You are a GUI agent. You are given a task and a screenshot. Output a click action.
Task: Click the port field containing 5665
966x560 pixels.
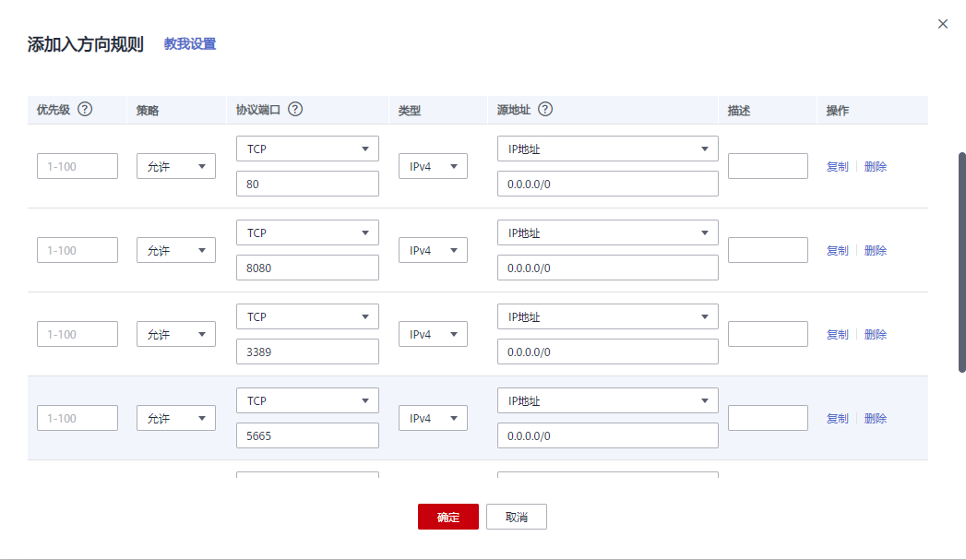coord(307,435)
